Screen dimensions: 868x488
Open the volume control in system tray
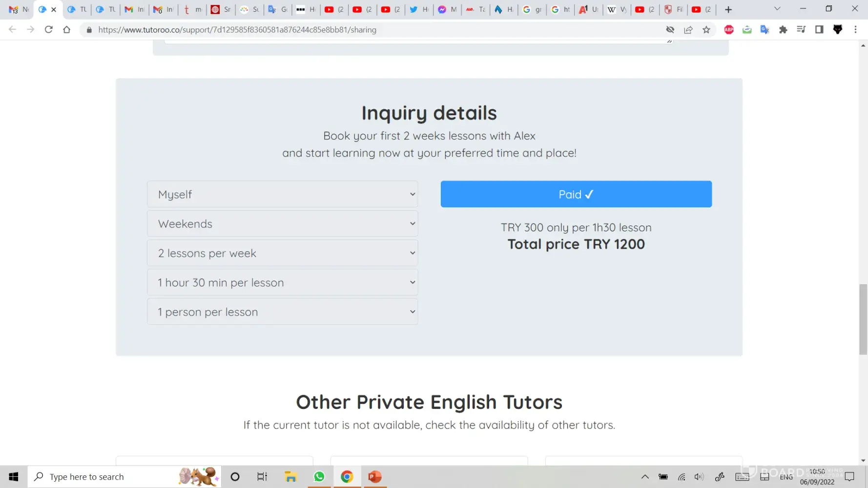tap(699, 477)
